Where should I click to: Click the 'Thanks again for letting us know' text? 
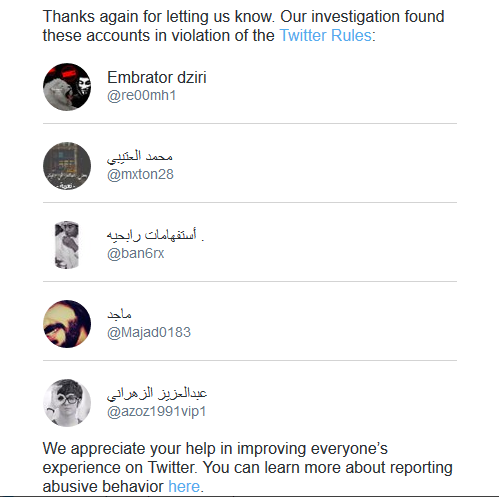[159, 16]
